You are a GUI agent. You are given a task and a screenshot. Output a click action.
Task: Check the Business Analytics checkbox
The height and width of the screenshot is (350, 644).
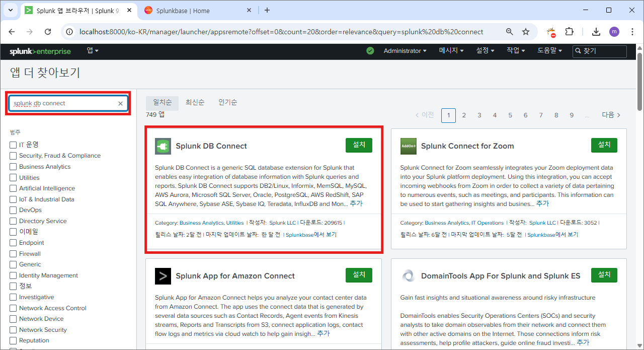coord(13,167)
